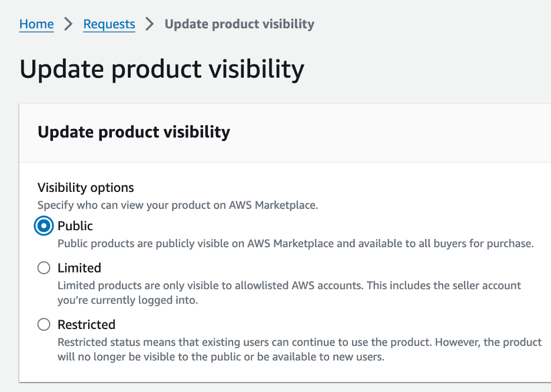
Task: Click the already-selected Public radio button
Action: coord(44,225)
